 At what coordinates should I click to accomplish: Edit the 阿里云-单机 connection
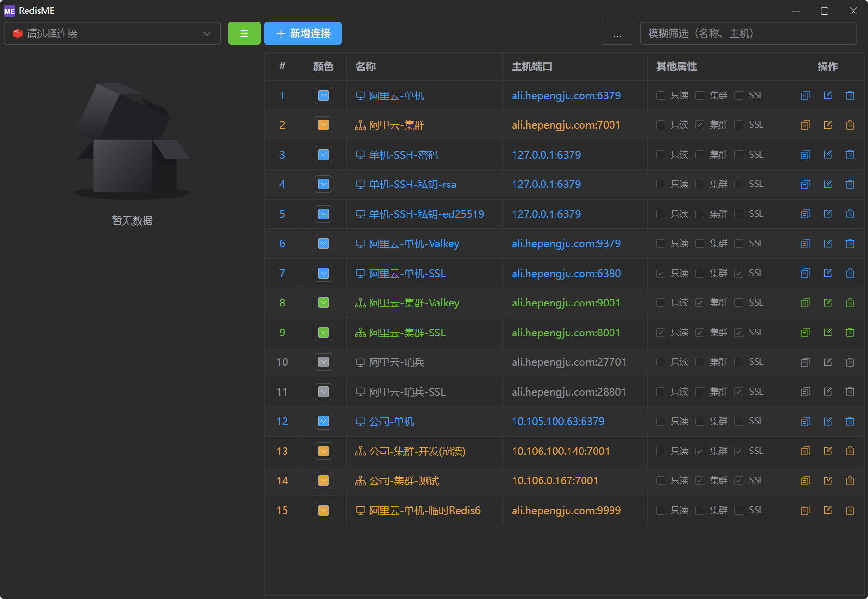[x=827, y=95]
